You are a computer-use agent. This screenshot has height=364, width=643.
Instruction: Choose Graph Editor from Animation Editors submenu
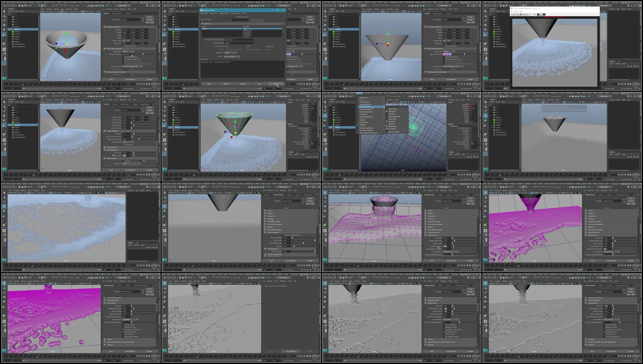392,109
